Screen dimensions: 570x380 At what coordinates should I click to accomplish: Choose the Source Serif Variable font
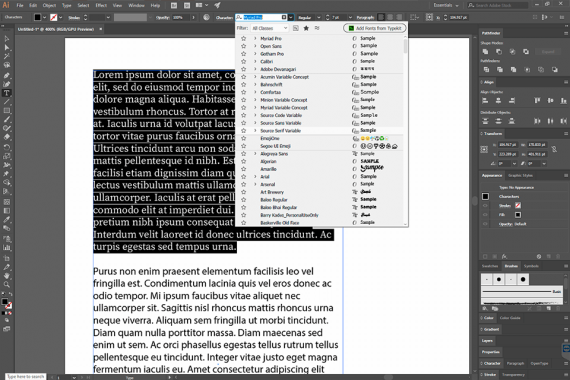pos(280,131)
